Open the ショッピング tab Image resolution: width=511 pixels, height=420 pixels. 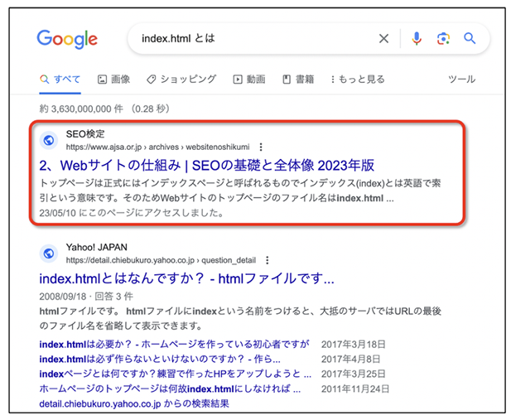pos(181,80)
